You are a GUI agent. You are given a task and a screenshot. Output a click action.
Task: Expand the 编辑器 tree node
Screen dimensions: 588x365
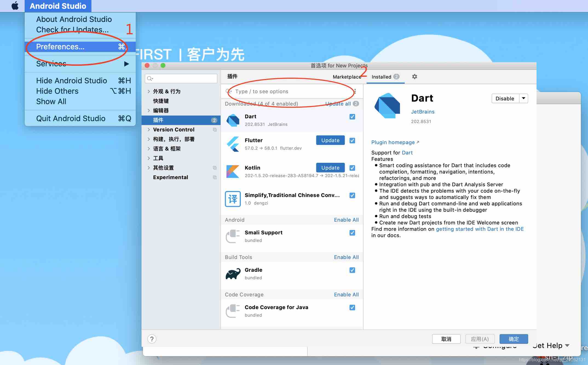(x=149, y=110)
